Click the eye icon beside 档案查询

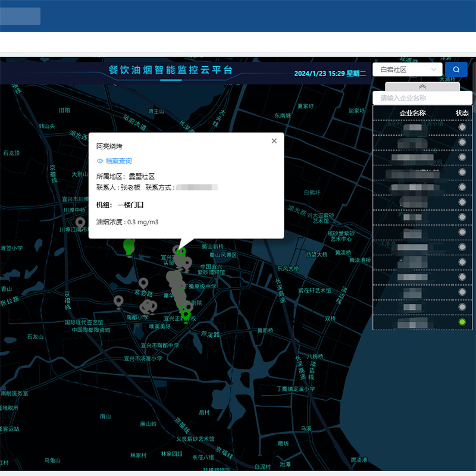pyautogui.click(x=100, y=161)
